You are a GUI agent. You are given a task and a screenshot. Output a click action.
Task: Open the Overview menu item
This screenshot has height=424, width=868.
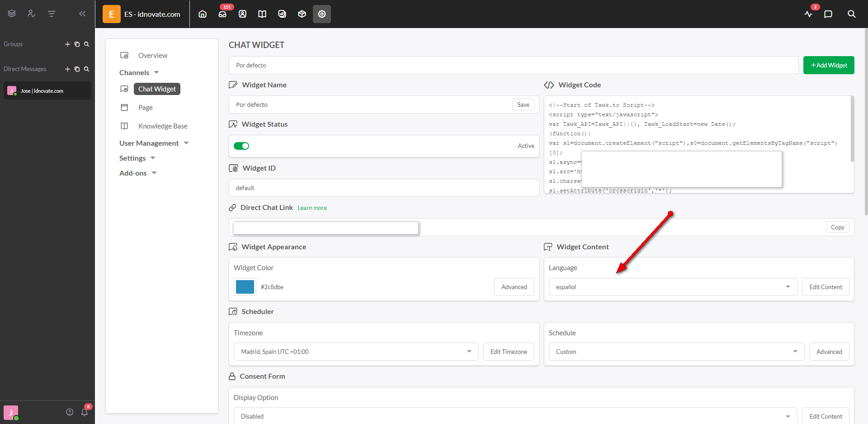[152, 55]
